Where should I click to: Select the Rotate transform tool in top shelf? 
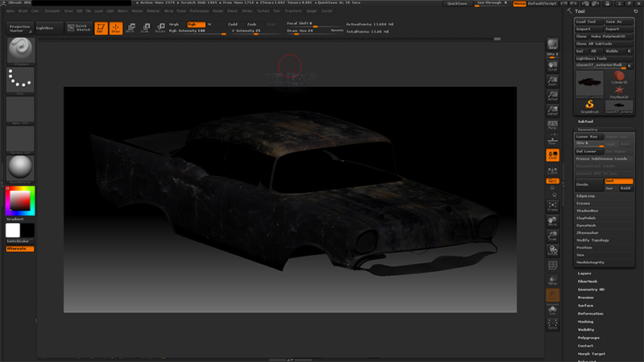pyautogui.click(x=160, y=28)
